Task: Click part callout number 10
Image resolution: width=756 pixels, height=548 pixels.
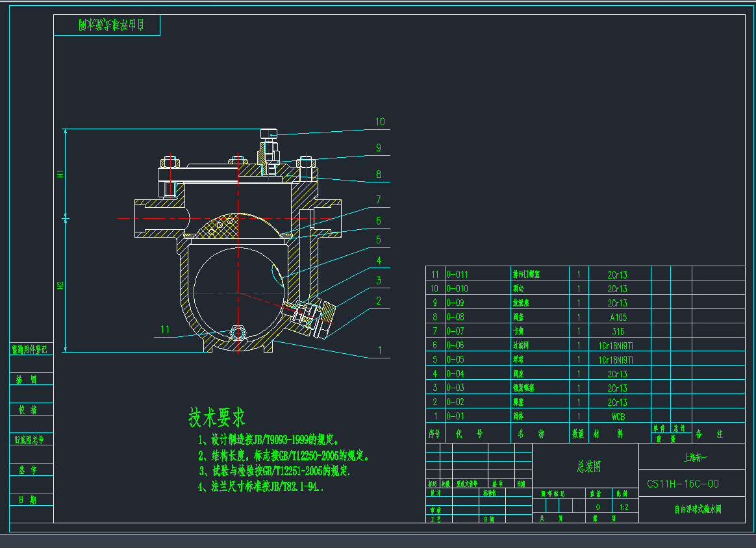Action: tap(380, 121)
